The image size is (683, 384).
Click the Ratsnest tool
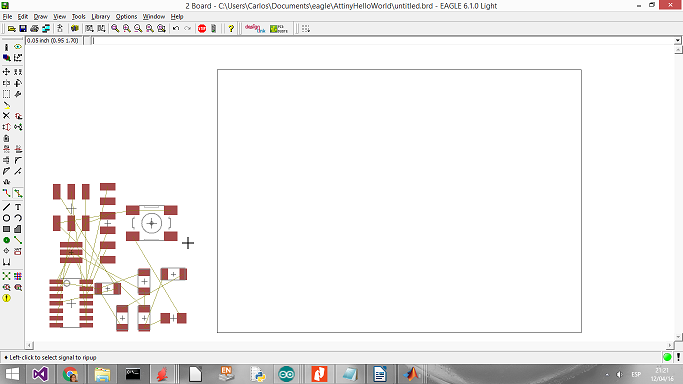[6, 276]
